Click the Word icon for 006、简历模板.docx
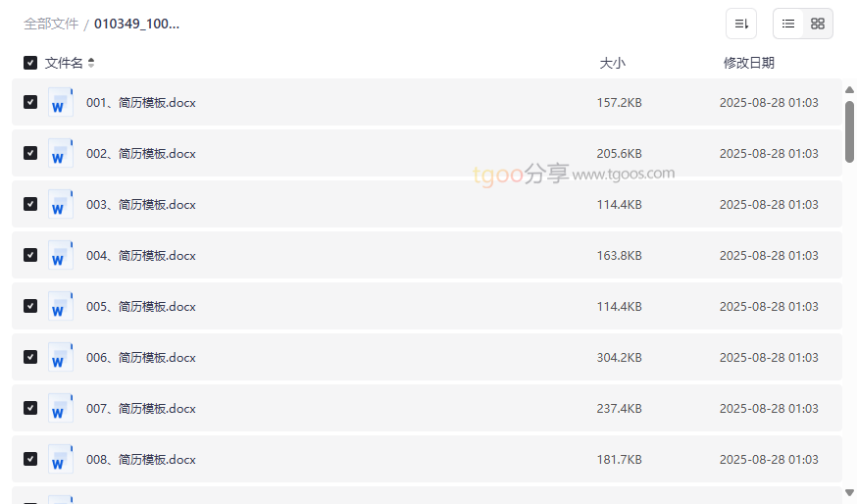Viewport: 857px width, 504px height. click(60, 357)
